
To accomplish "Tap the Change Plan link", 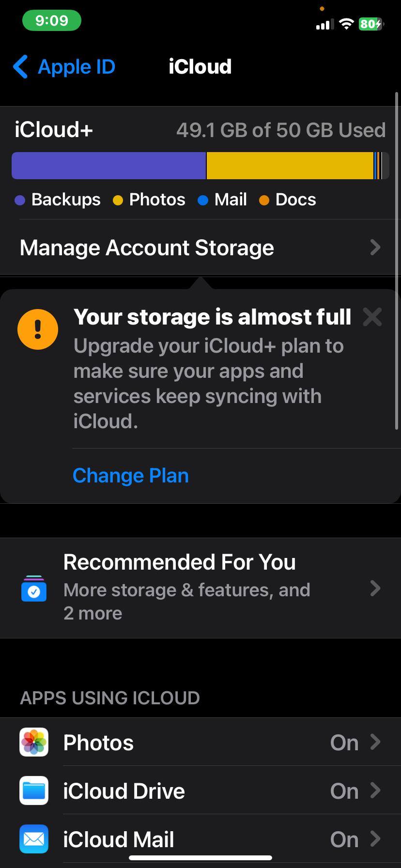I will [x=131, y=476].
